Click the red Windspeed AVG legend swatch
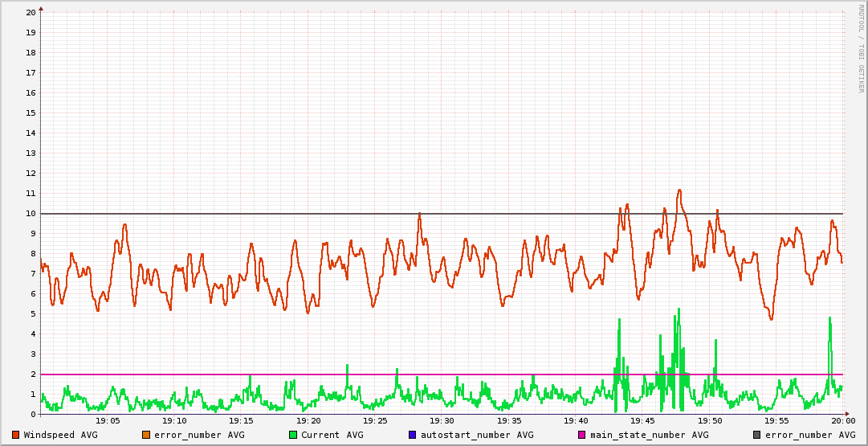868x446 pixels. click(x=16, y=435)
